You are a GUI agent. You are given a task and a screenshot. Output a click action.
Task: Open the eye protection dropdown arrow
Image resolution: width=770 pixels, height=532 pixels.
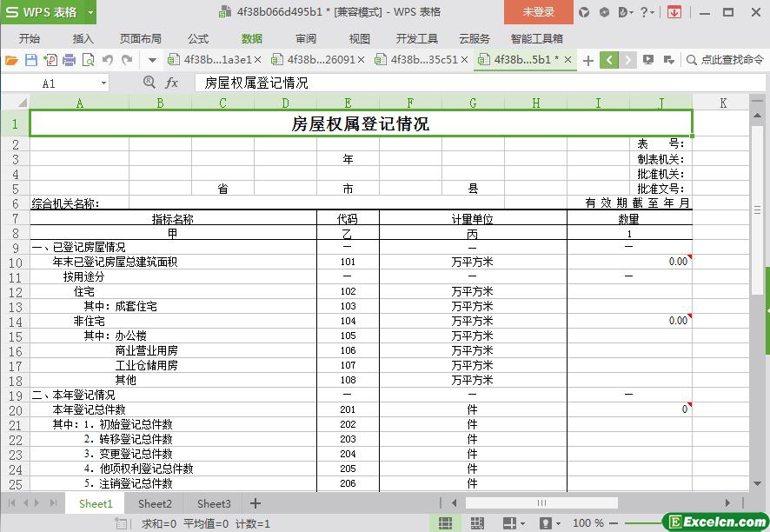[558, 523]
